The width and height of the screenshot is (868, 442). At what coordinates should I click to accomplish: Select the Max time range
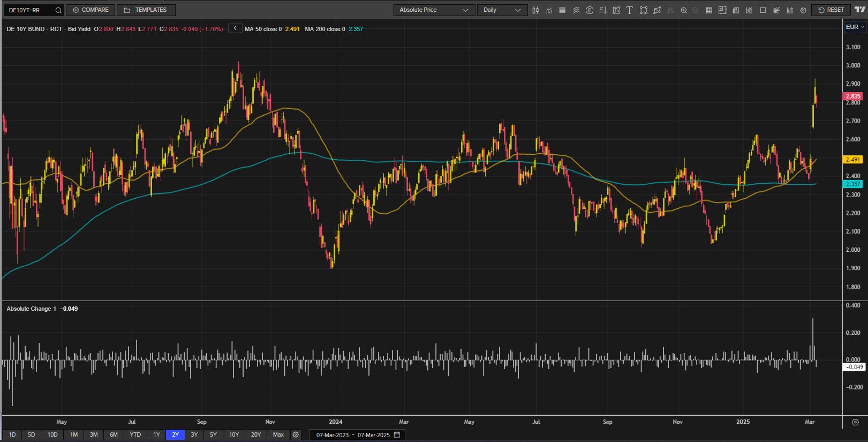[x=278, y=434]
